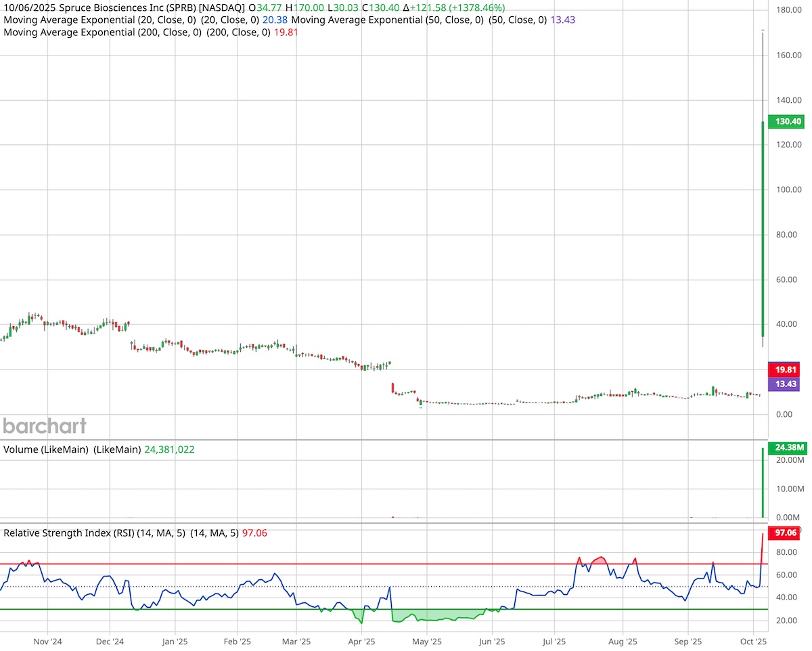The height and width of the screenshot is (651, 812).
Task: Click the green 130.40 last price tag
Action: tap(785, 122)
